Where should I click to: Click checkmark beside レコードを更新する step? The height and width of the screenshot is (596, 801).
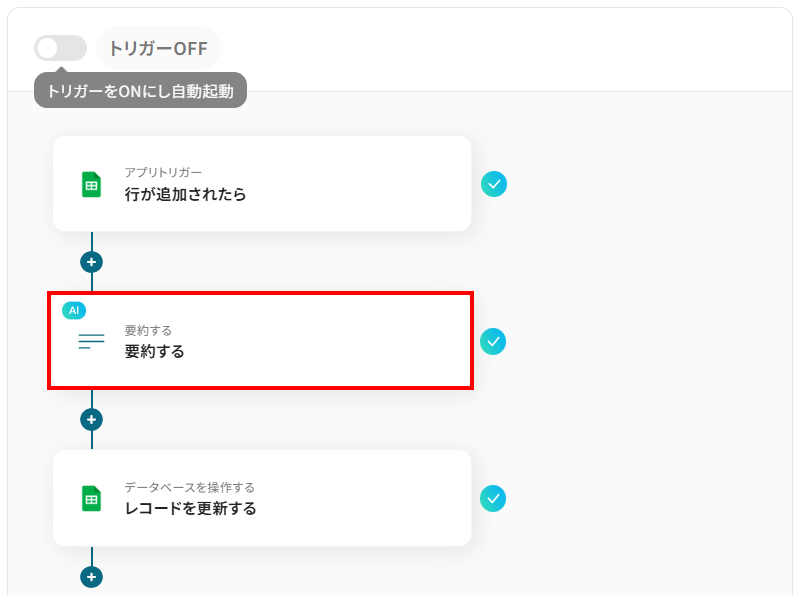(x=493, y=498)
